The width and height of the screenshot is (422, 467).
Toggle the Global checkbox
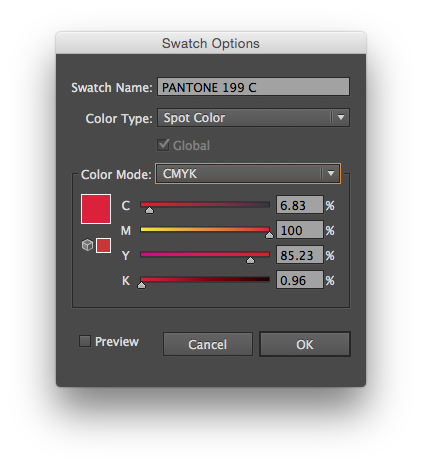tap(163, 145)
